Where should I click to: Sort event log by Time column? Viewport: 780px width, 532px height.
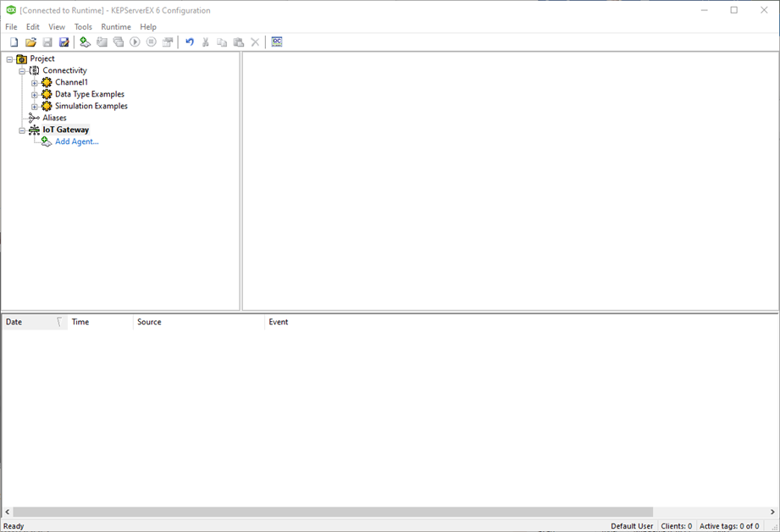pos(101,322)
